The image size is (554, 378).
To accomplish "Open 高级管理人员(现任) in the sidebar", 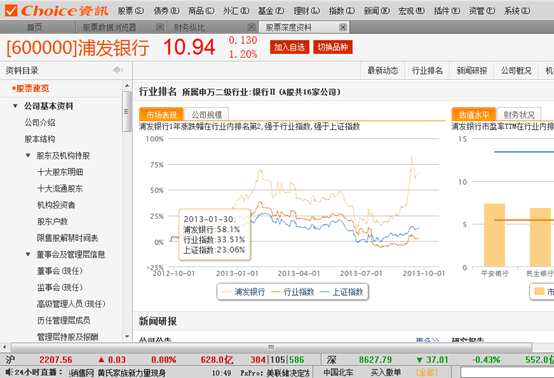I will [x=71, y=304].
